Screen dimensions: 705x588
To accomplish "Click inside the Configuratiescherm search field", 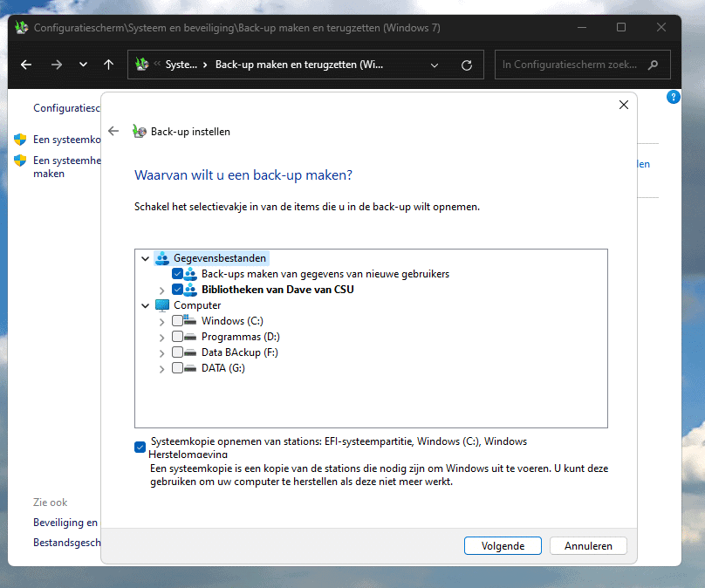I will tap(572, 65).
